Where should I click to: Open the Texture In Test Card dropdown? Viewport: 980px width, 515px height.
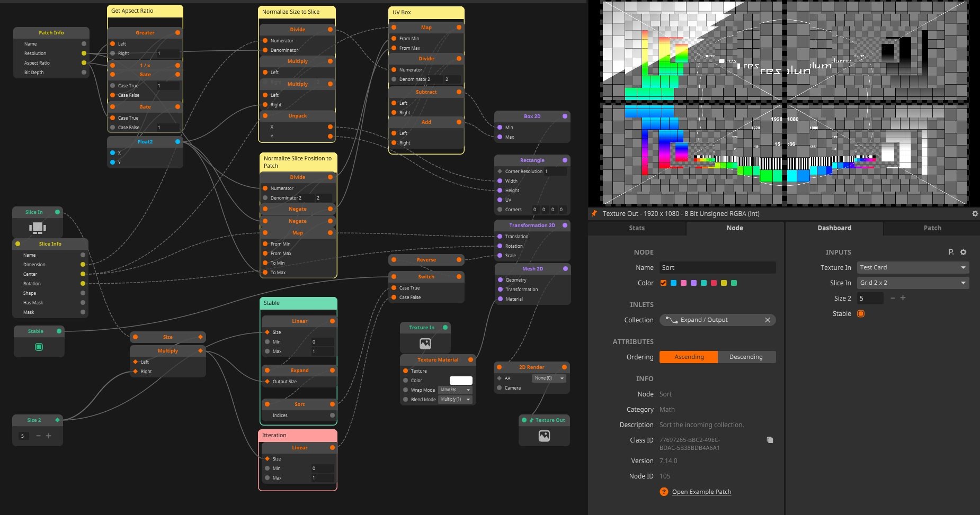913,267
